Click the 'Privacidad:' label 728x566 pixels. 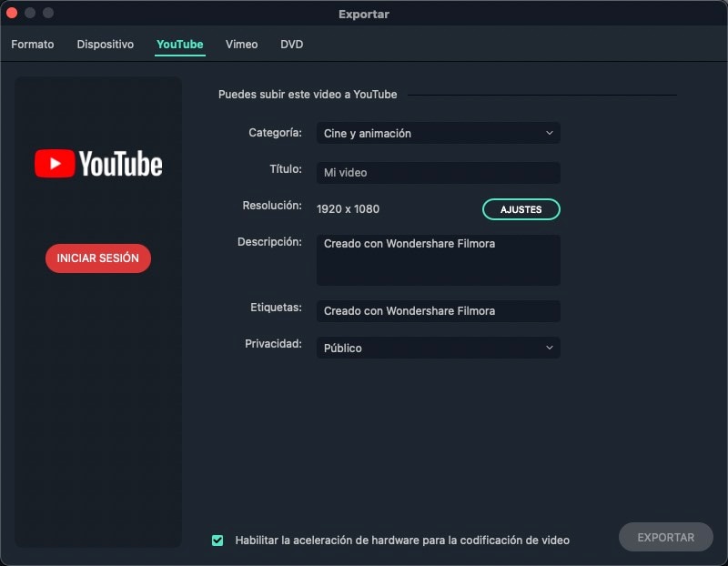coord(274,344)
